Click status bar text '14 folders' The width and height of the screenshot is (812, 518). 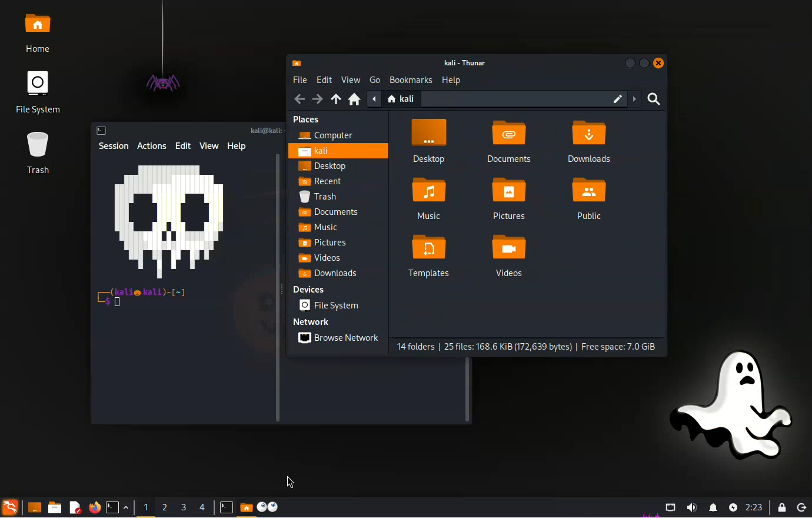coord(416,347)
